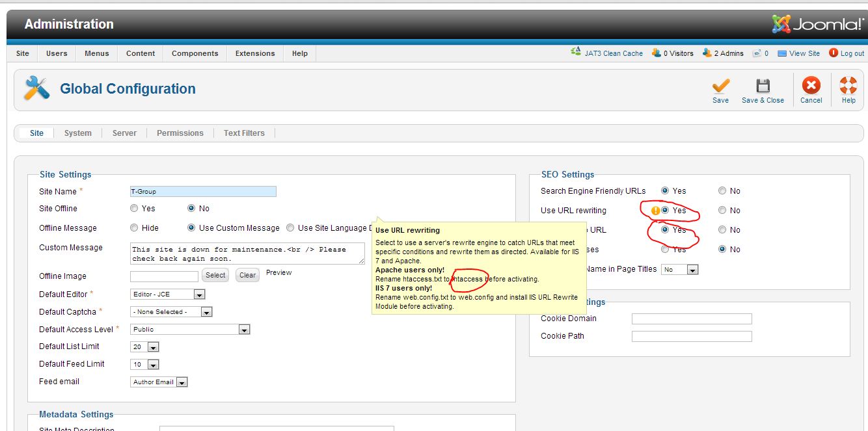Switch to the Server tab
Image resolution: width=868 pixels, height=431 pixels.
pos(124,133)
